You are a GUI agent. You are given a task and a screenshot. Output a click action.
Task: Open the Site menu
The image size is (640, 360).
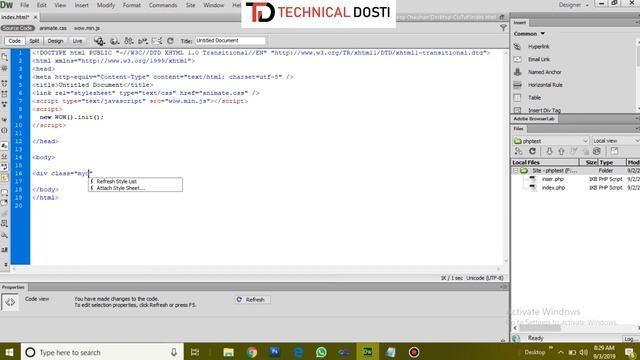[x=190, y=5]
